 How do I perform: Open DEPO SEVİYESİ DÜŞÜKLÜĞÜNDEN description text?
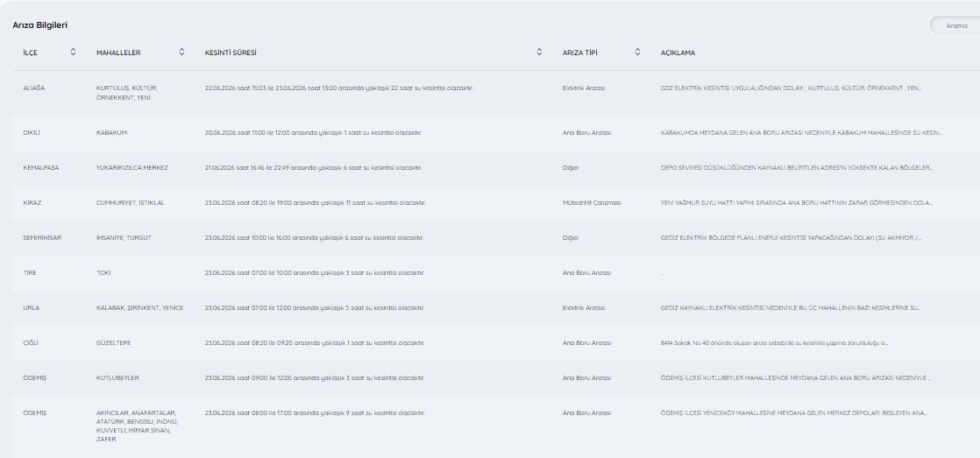(797, 168)
